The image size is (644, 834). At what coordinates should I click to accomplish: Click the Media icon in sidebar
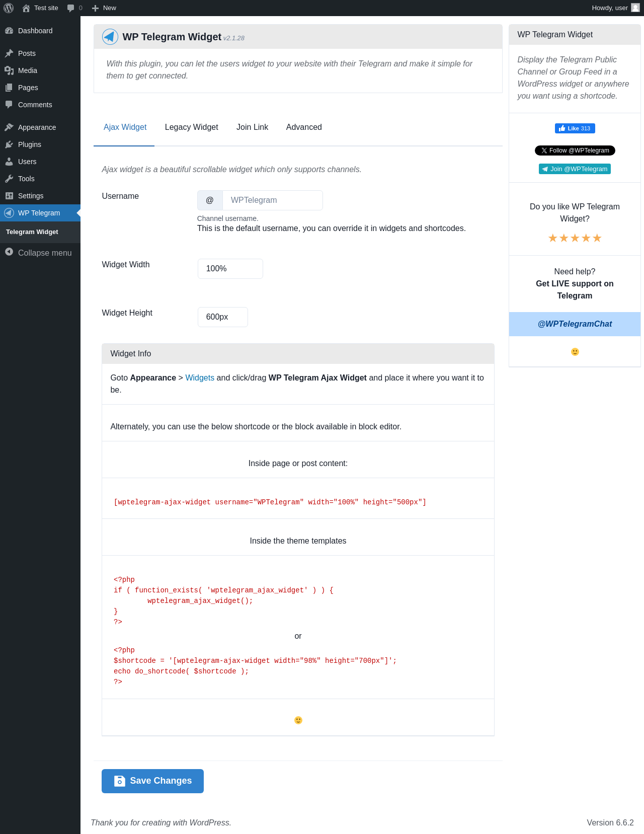9,70
